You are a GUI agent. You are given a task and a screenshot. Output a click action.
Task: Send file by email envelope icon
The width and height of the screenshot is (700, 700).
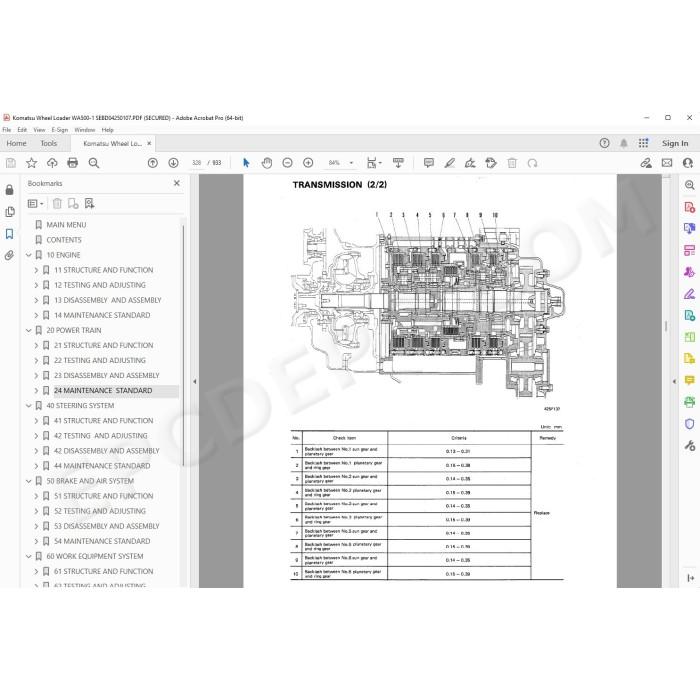[x=667, y=163]
